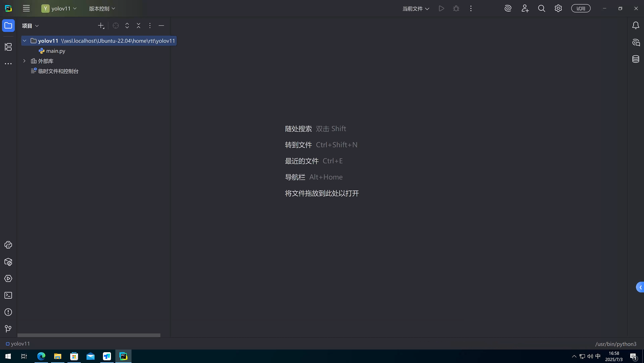Open IDE settings gear icon
Image resolution: width=644 pixels, height=363 pixels.
click(x=558, y=8)
